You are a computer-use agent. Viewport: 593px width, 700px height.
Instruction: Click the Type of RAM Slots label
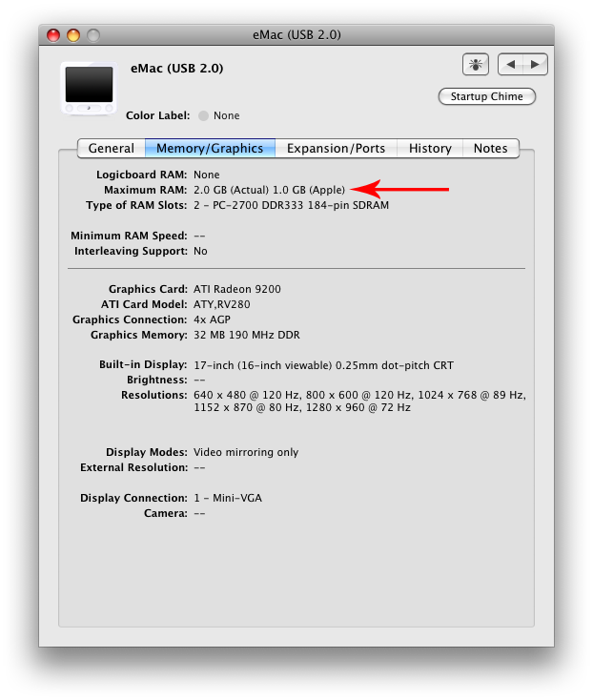(136, 205)
